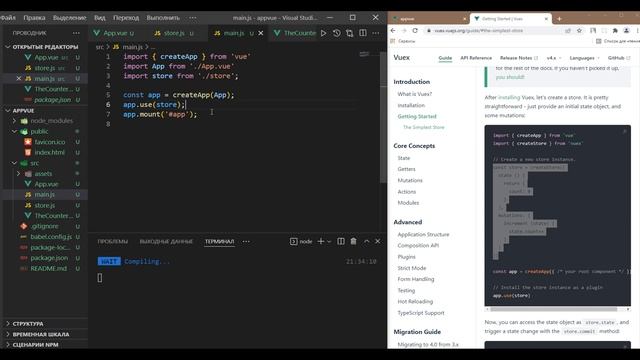Open the Composition API docs page
640x360 pixels.
click(x=418, y=245)
